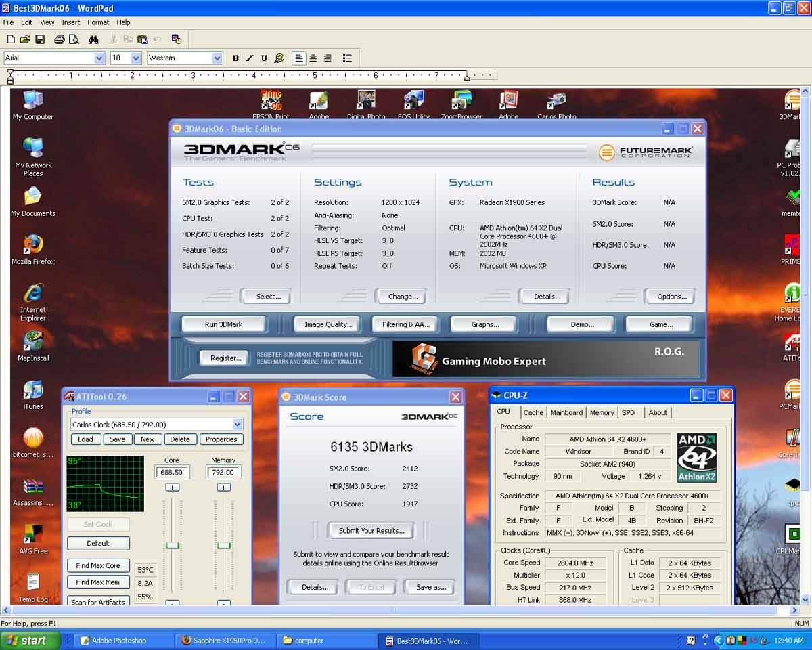Click the WordPad vertical scrollbar down arrow
This screenshot has height=650, width=812.
click(x=805, y=600)
